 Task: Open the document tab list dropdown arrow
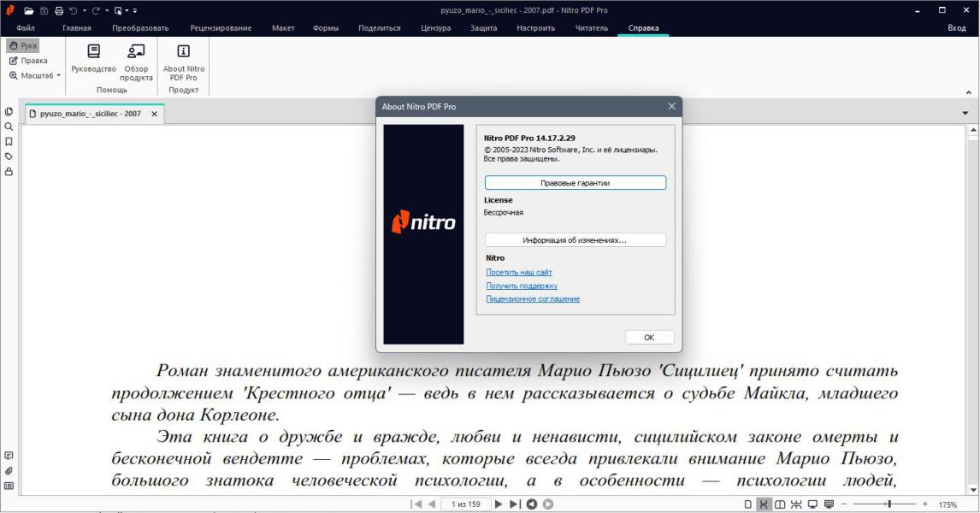(x=965, y=113)
